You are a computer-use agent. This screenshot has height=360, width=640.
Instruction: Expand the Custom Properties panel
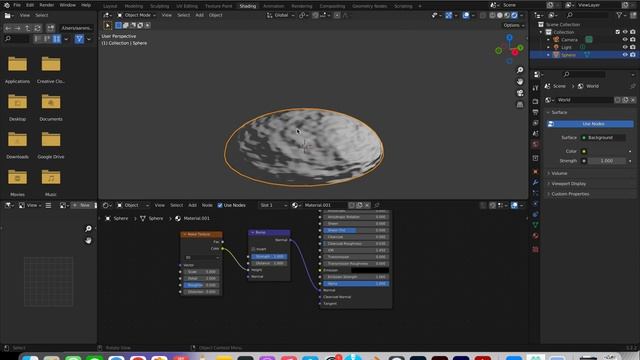click(570, 194)
